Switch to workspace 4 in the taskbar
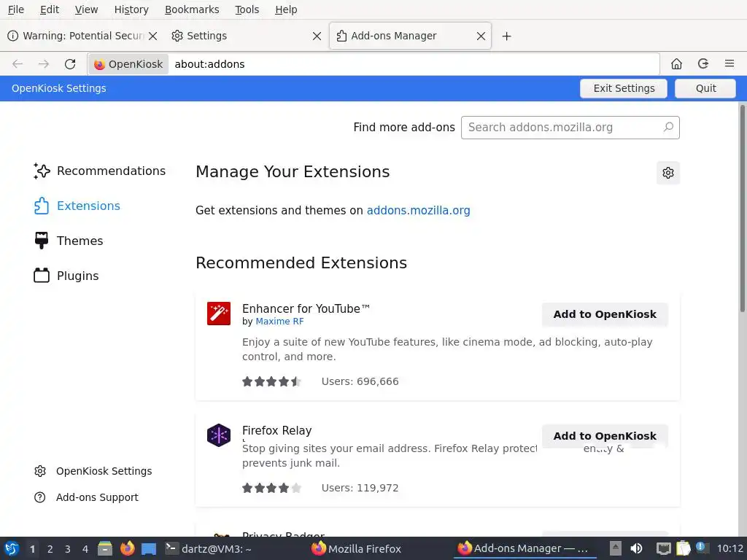 tap(85, 549)
